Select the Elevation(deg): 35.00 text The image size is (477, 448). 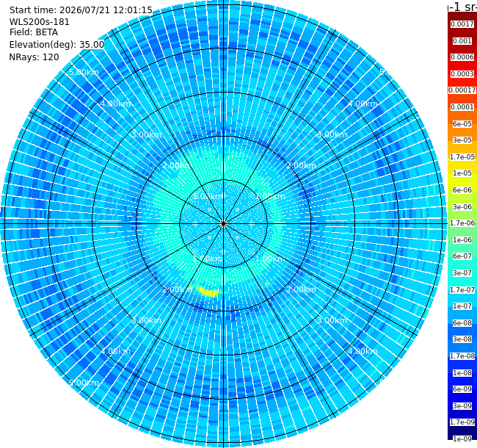click(57, 45)
